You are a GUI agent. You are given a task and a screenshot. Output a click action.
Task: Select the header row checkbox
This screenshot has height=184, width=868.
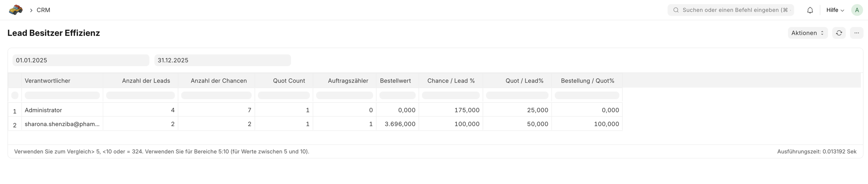pos(15,96)
